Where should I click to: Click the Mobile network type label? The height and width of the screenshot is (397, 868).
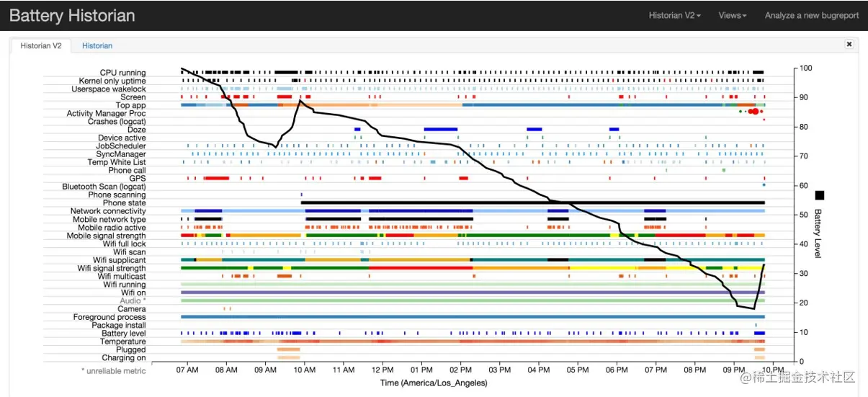coord(109,220)
